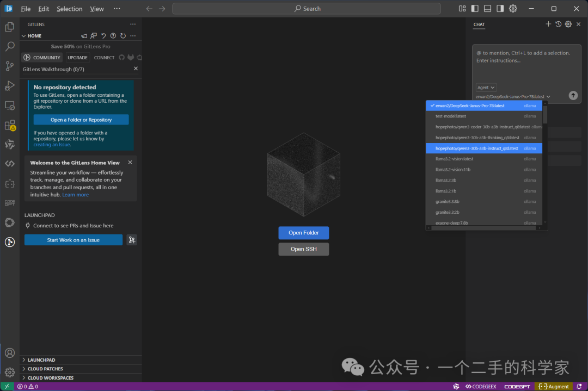Start a new chat with plus icon
Viewport: 588px width, 391px height.
pos(548,24)
